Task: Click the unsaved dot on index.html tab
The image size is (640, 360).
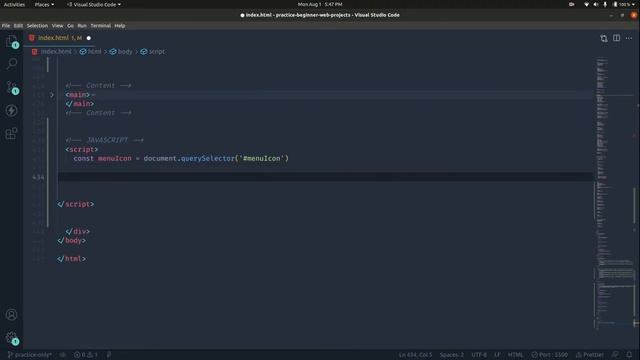Action: pyautogui.click(x=89, y=38)
